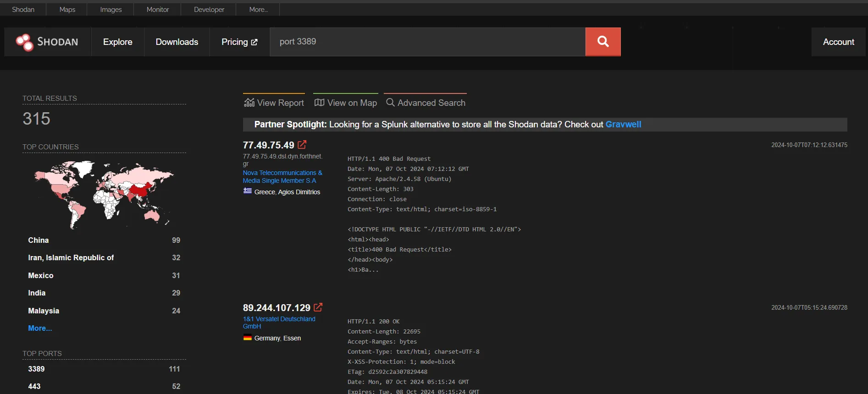Click the China result count 99
This screenshot has height=394, width=868.
(176, 240)
